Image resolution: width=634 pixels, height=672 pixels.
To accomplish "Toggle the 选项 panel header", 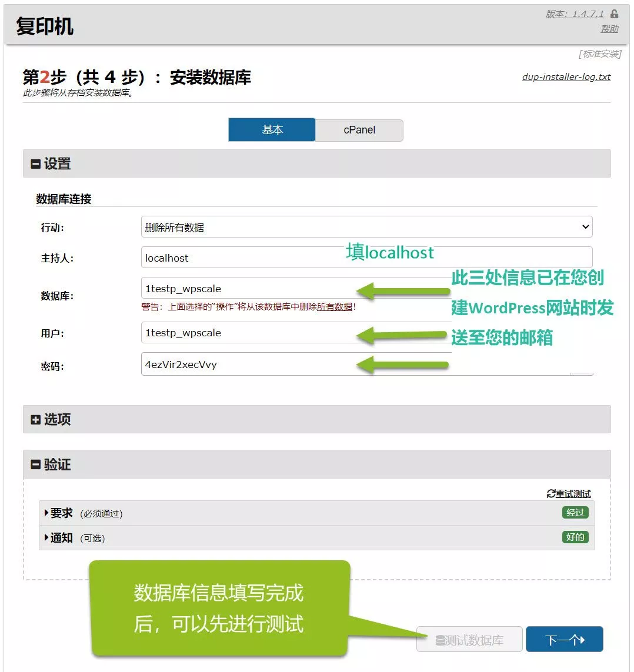I will click(x=316, y=419).
